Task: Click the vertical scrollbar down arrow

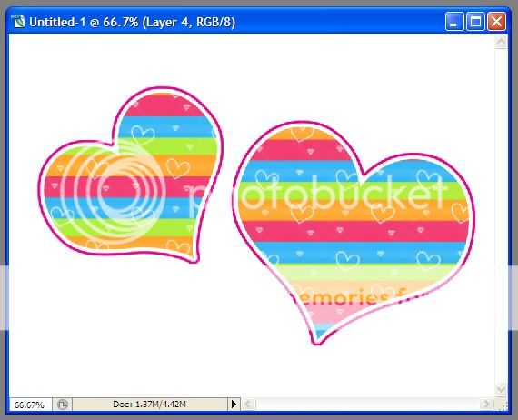Action: pyautogui.click(x=501, y=389)
